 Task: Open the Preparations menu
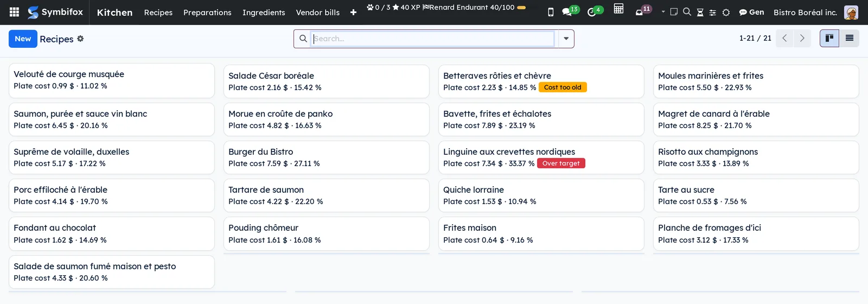pyautogui.click(x=207, y=12)
